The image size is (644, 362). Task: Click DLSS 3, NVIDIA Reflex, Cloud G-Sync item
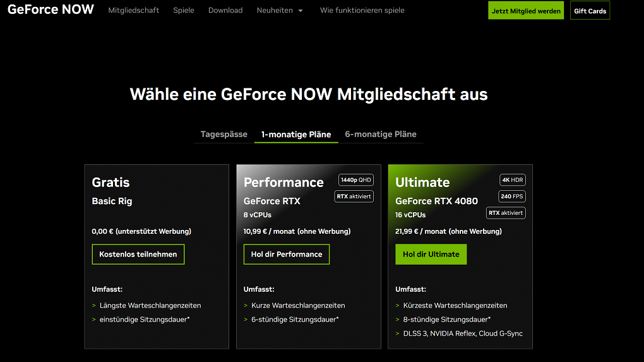coord(463,334)
